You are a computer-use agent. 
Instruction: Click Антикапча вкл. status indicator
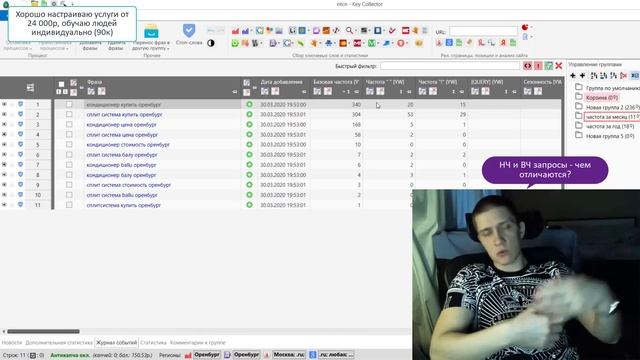[x=70, y=355]
